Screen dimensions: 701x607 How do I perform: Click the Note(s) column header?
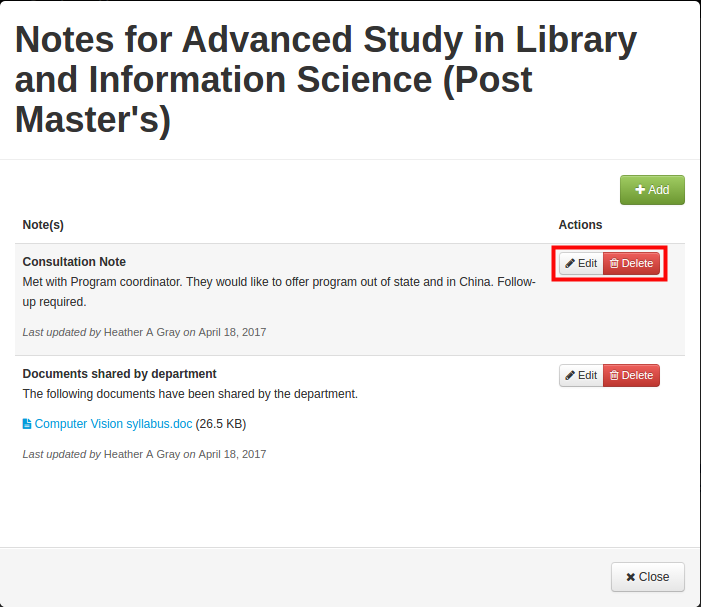coord(43,225)
